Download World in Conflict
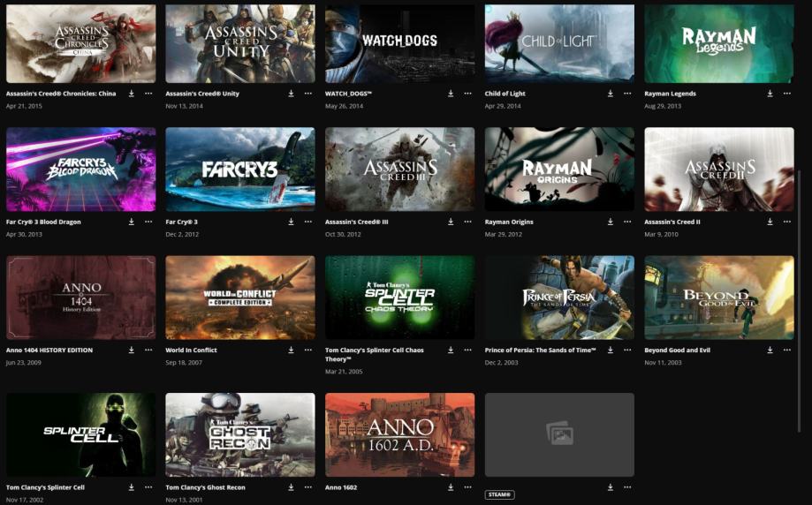Screen dimensions: 812x505 coord(291,350)
